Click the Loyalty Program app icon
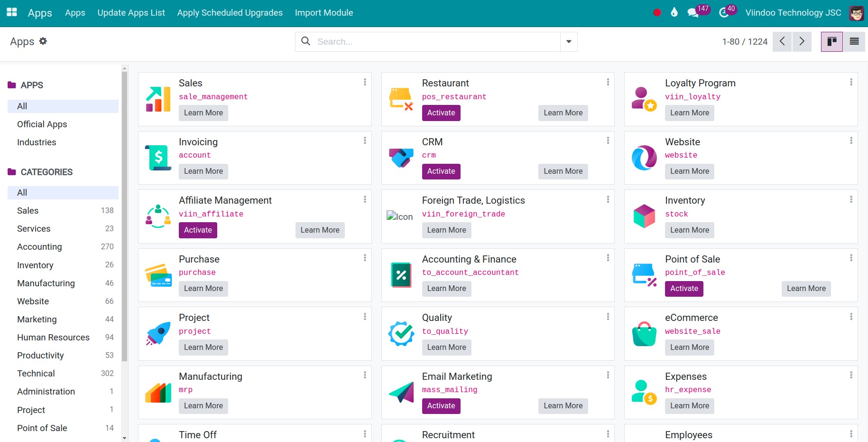868x442 pixels. tap(644, 99)
